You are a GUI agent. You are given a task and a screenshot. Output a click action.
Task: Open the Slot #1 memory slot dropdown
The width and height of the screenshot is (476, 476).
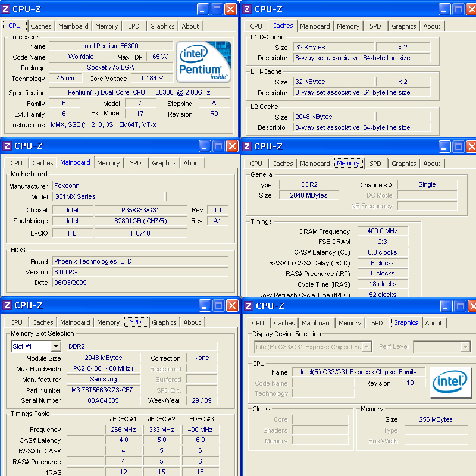pyautogui.click(x=56, y=346)
